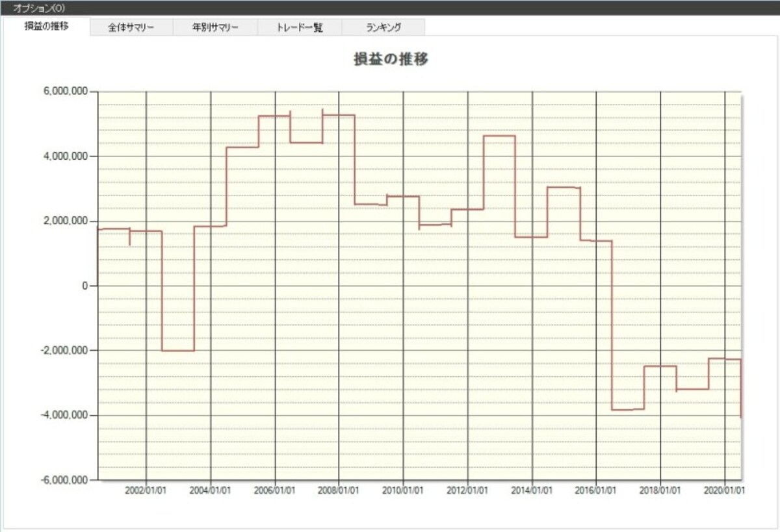Click the 4,000,000 y-axis label
Image resolution: width=780 pixels, height=532 pixels.
pyautogui.click(x=66, y=157)
